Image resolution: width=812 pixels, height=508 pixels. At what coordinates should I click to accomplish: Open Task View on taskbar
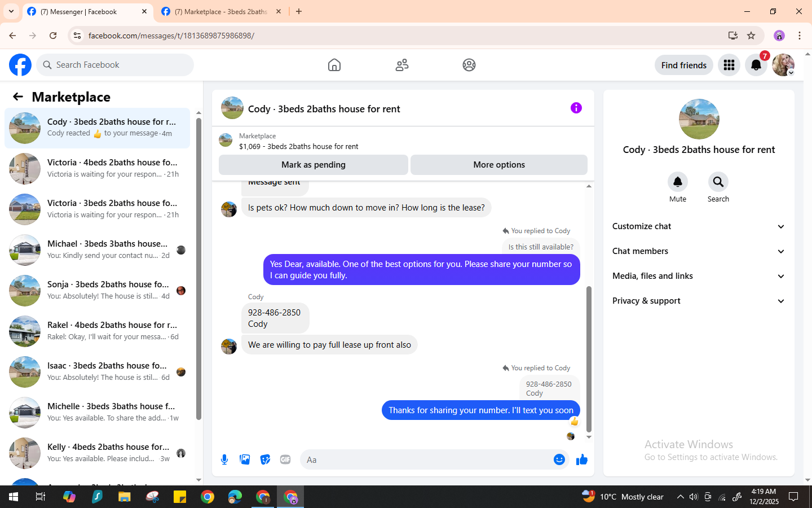point(41,497)
